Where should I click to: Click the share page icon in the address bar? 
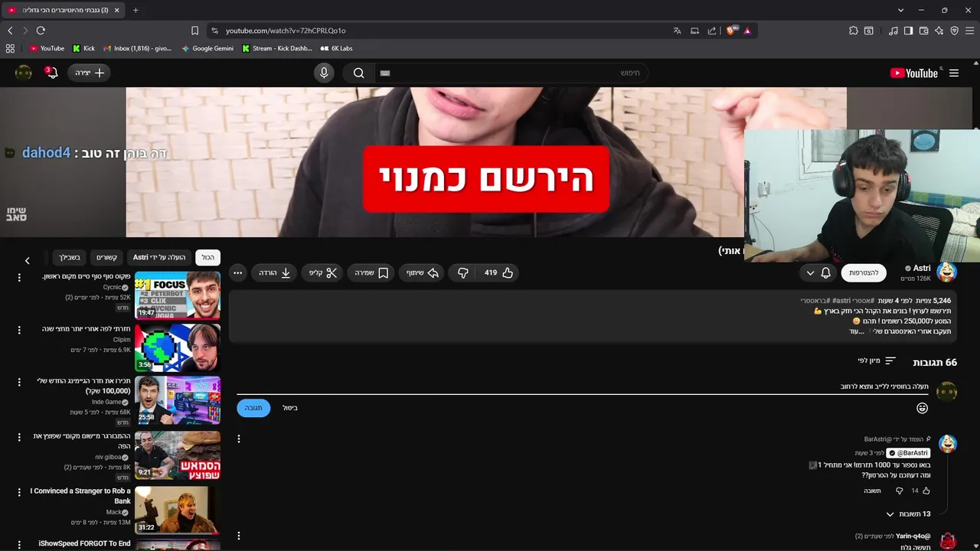(x=712, y=31)
